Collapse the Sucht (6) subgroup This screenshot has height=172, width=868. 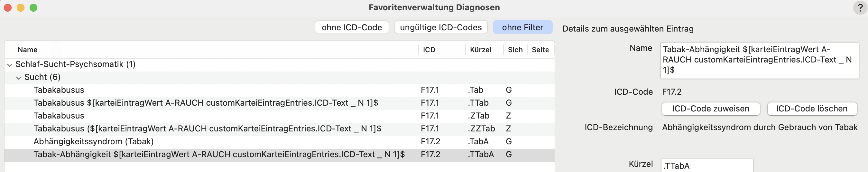point(19,78)
